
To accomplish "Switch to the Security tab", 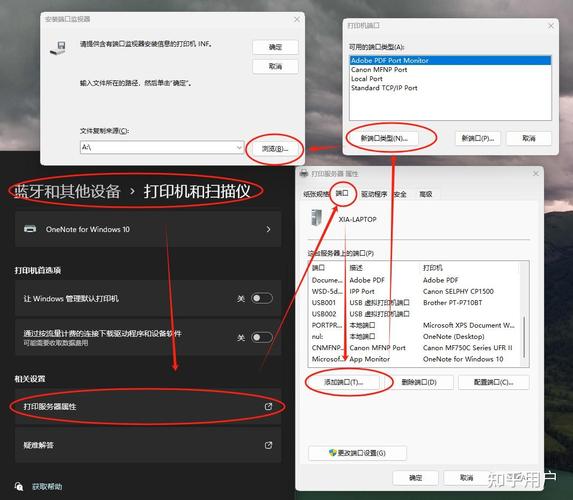I will coord(400,194).
